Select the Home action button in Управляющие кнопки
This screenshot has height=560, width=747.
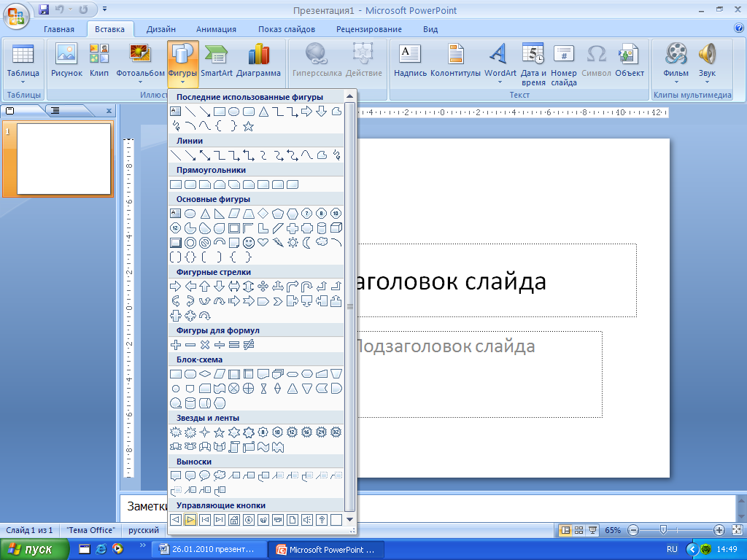click(x=234, y=520)
